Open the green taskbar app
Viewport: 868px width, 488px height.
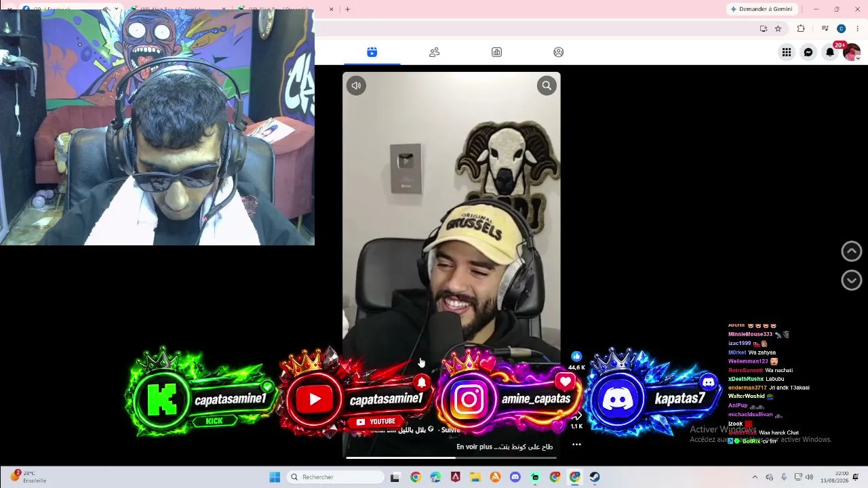[x=535, y=477]
